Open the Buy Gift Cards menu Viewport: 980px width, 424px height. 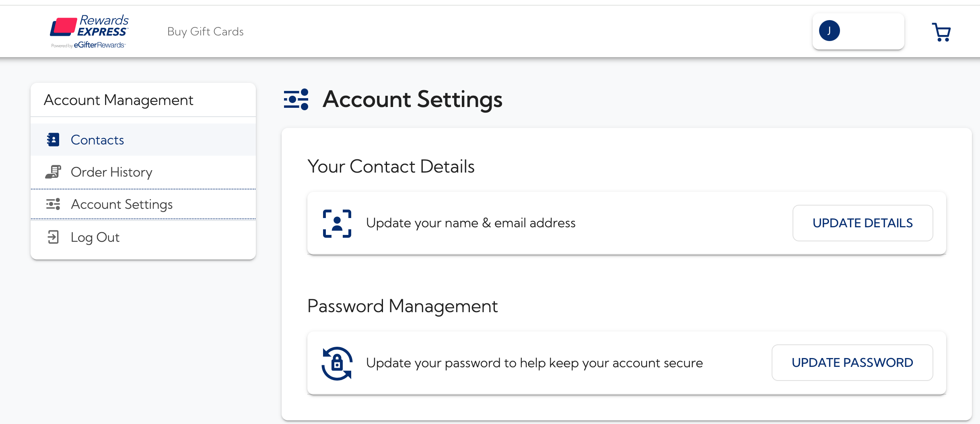(206, 31)
